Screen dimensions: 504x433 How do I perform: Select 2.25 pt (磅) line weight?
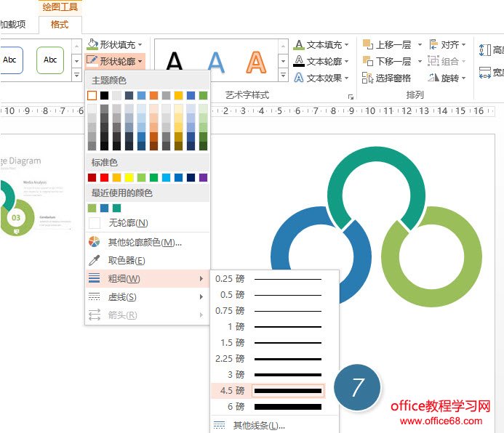(x=268, y=359)
